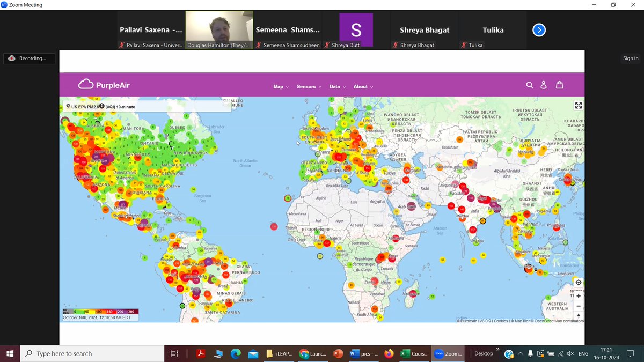Open the PurpleAir attribution link

click(x=467, y=321)
